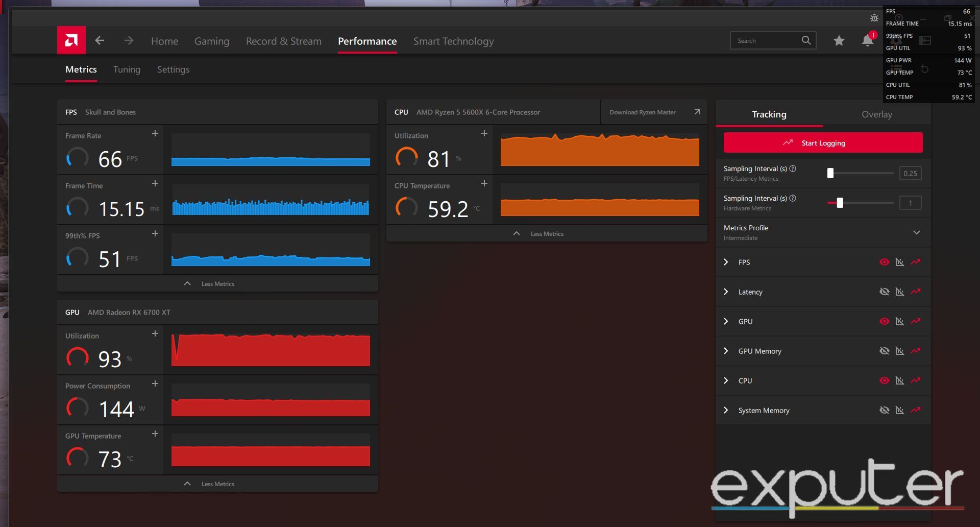Open the Gaming tab

pos(211,41)
